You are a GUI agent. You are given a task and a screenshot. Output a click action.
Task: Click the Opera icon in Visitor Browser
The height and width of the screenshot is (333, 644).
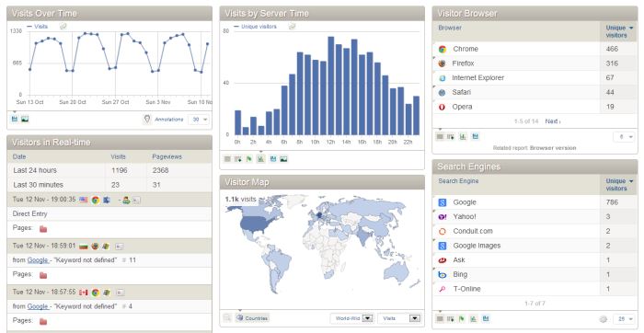[442, 108]
